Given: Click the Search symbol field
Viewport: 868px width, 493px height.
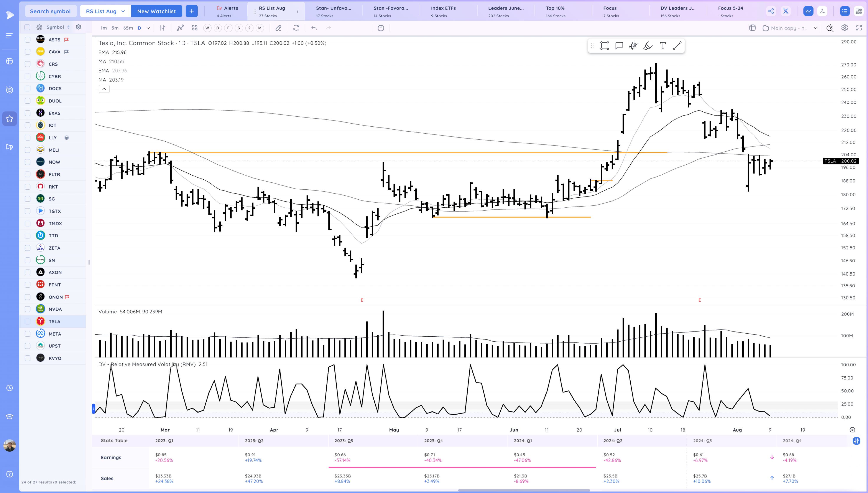Looking at the screenshot, I should [x=50, y=11].
